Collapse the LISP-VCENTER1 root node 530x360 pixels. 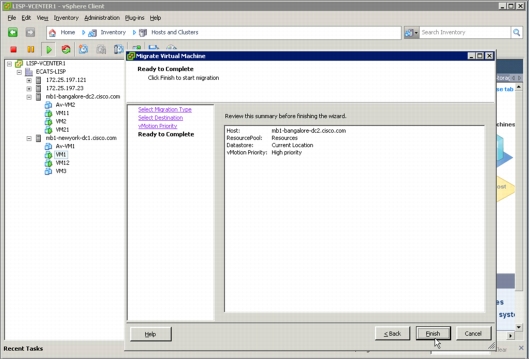point(9,64)
